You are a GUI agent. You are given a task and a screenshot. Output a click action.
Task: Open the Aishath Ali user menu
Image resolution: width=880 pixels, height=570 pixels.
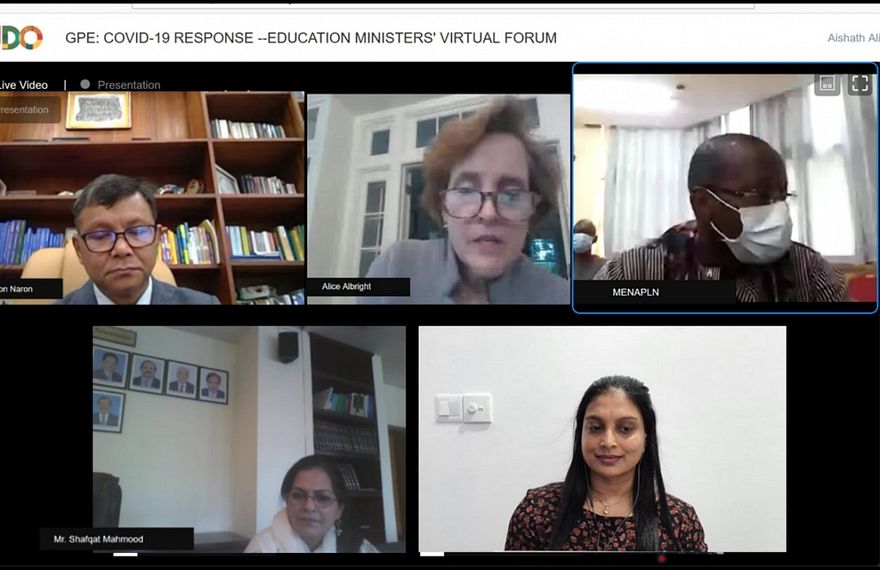[x=853, y=38]
